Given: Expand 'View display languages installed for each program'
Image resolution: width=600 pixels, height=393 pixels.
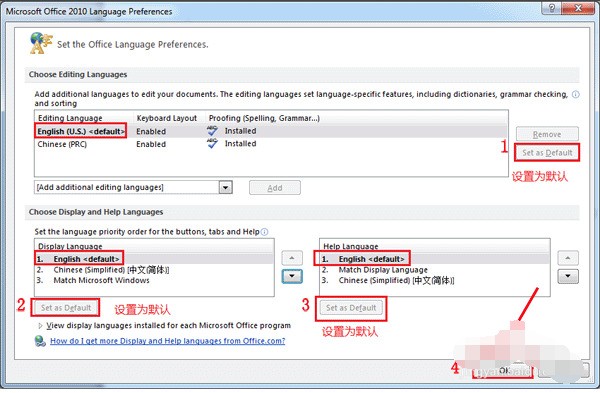Looking at the screenshot, I should coord(41,326).
